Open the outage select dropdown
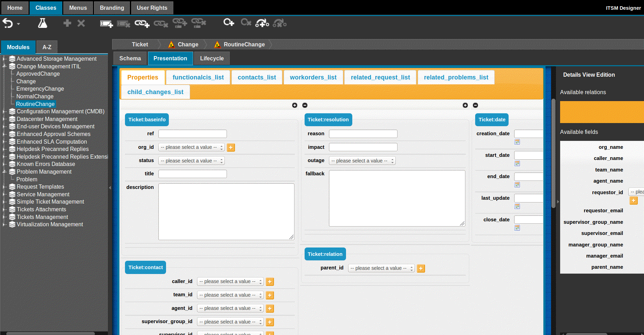Viewport: 644px width, 335px height. click(x=362, y=161)
